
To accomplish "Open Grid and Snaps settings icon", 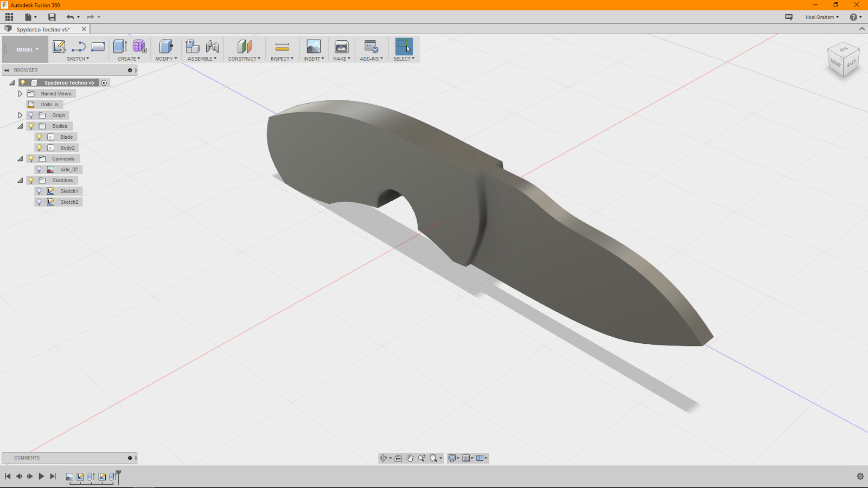I will pos(466,458).
